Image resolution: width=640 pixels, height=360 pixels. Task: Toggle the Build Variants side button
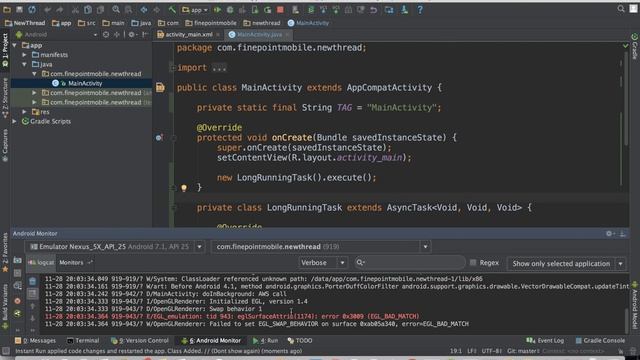(x=5, y=306)
